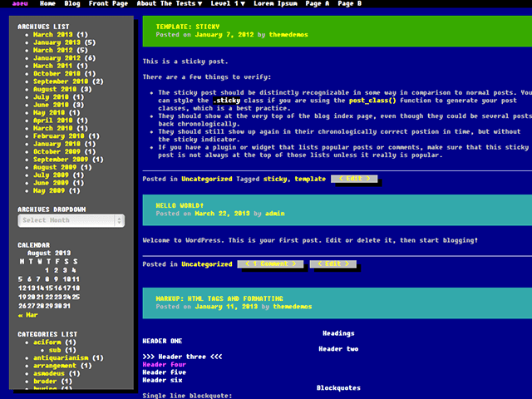The width and height of the screenshot is (532, 399).
Task: Open the admin author link
Action: pos(275,214)
